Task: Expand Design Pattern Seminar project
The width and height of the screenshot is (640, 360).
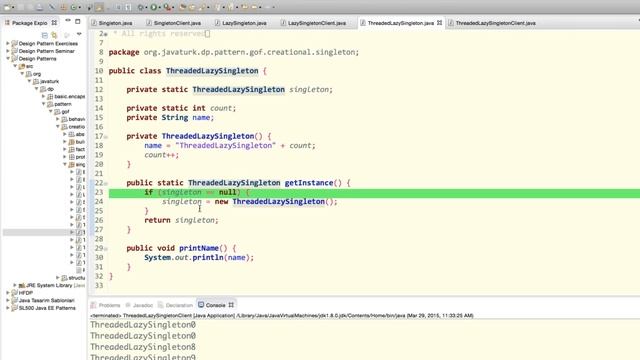Action: click(x=8, y=51)
